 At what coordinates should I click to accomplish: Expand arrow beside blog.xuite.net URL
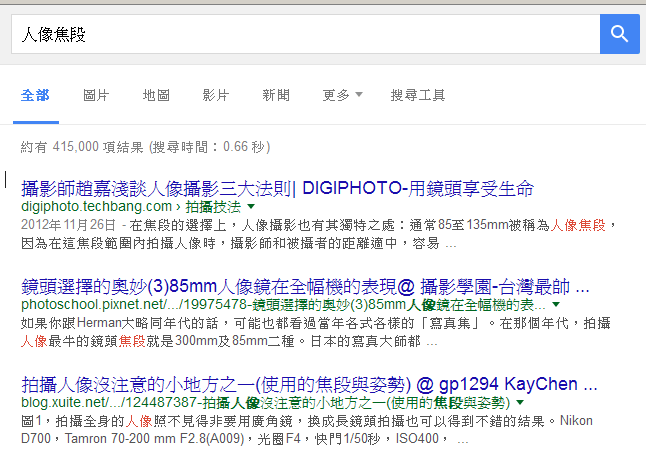[x=520, y=402]
